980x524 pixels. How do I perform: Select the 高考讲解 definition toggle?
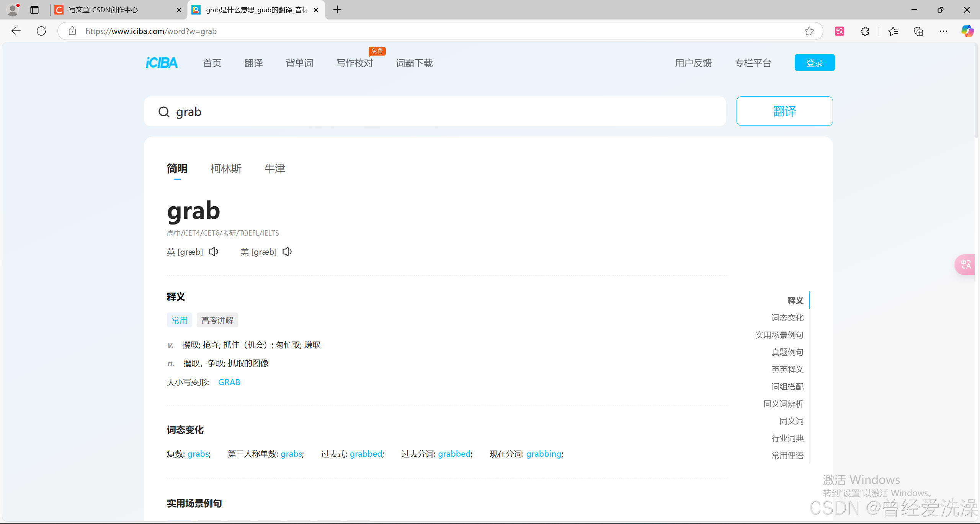pyautogui.click(x=217, y=321)
